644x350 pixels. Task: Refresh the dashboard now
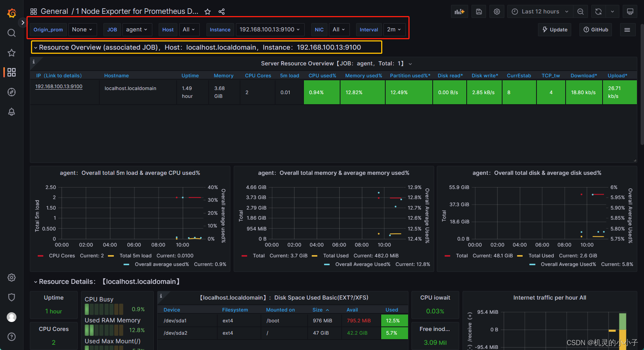pyautogui.click(x=598, y=12)
